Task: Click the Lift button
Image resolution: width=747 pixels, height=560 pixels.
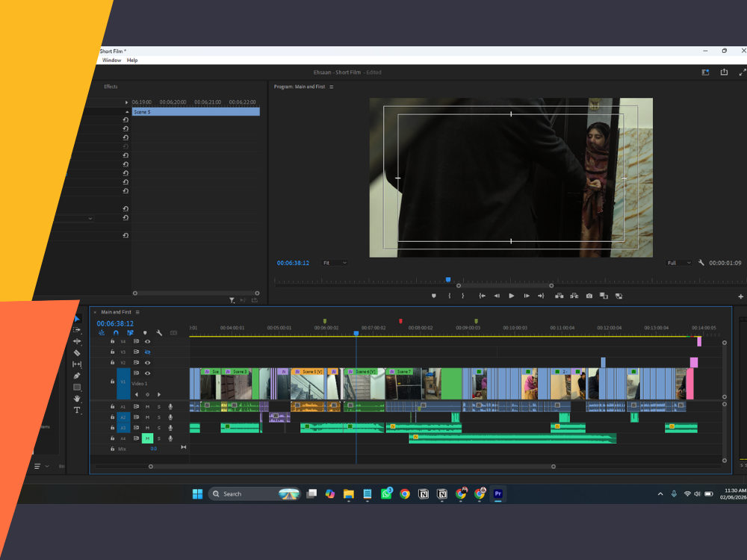Action: [560, 296]
